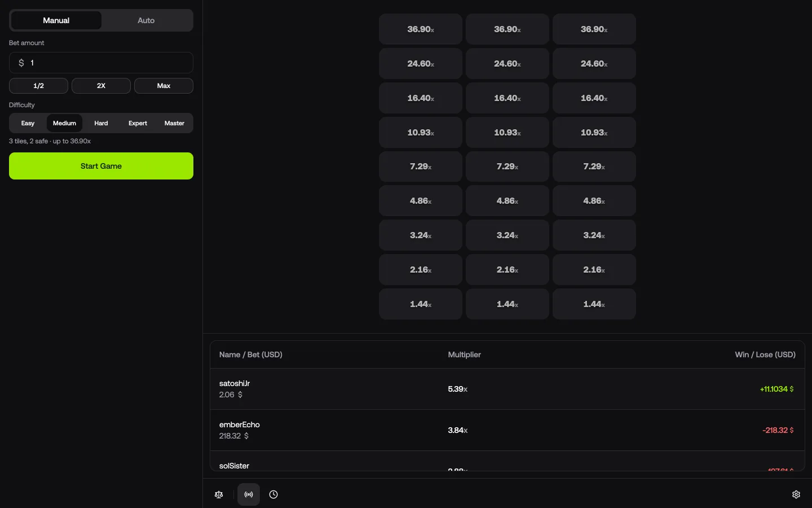Select Easy difficulty
The height and width of the screenshot is (508, 812).
click(28, 123)
